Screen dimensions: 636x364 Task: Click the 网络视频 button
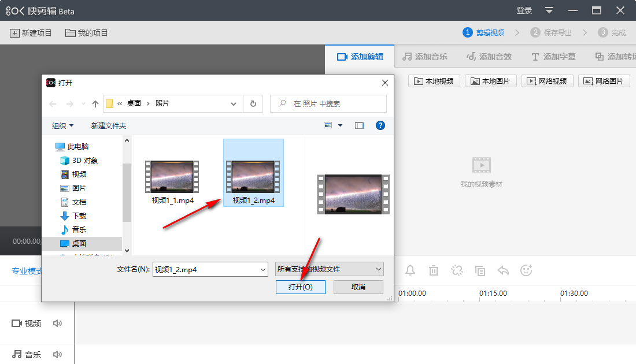(x=547, y=81)
